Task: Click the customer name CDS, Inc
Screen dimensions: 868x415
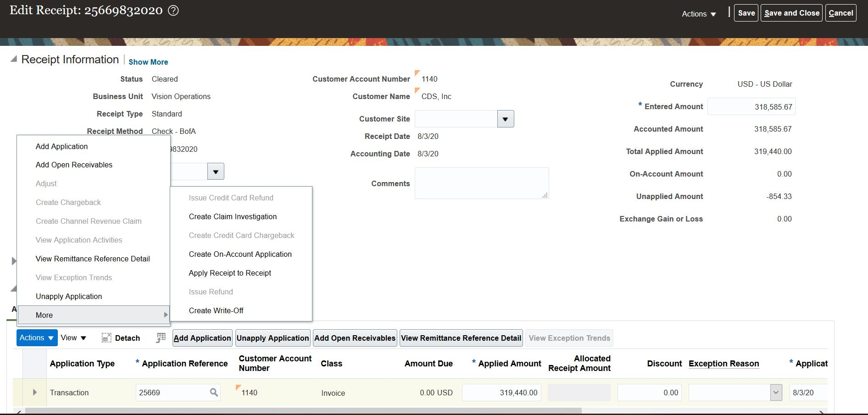Action: click(436, 96)
